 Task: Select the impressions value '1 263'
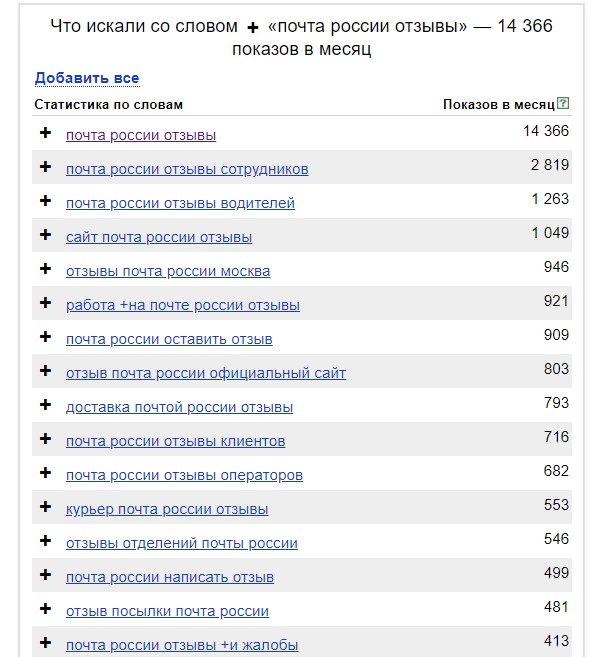(550, 199)
